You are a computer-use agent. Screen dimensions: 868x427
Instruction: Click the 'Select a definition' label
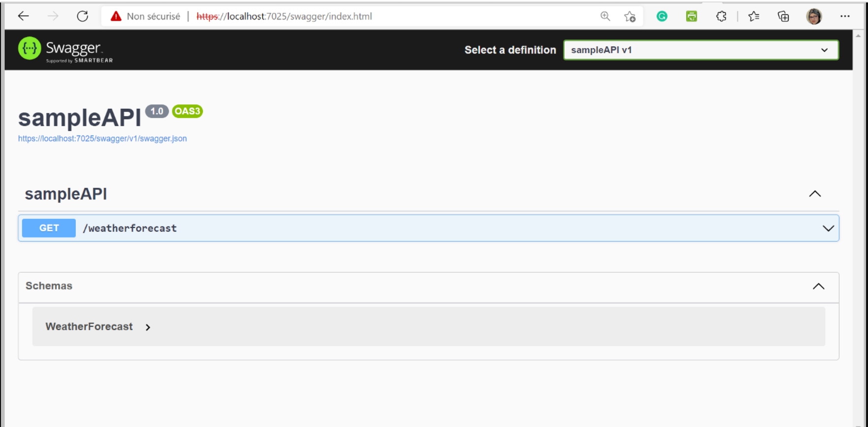coord(510,50)
